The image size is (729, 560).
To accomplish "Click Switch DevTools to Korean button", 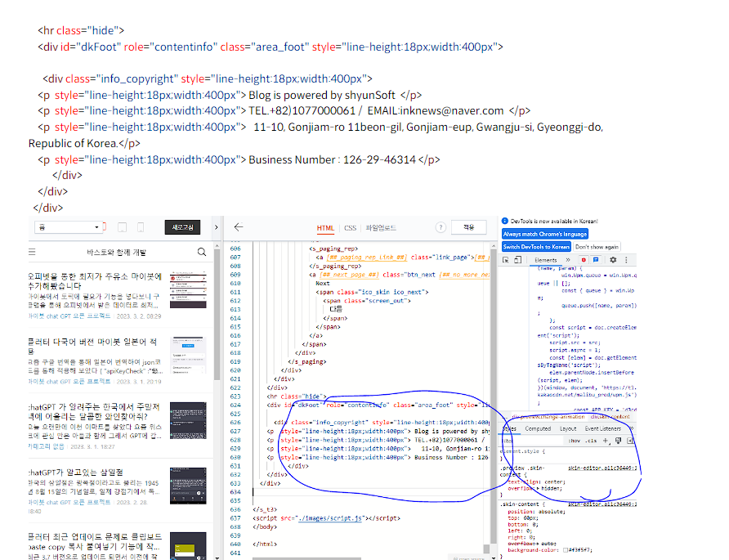I will pos(536,247).
